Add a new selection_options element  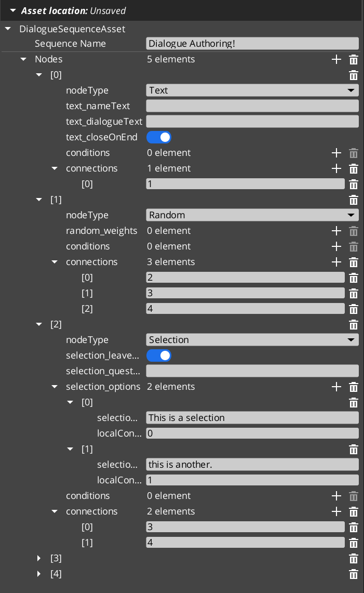(336, 387)
